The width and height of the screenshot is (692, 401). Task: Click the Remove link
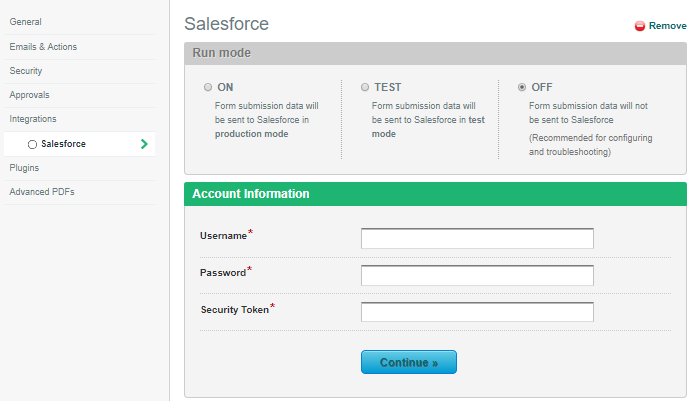point(667,27)
